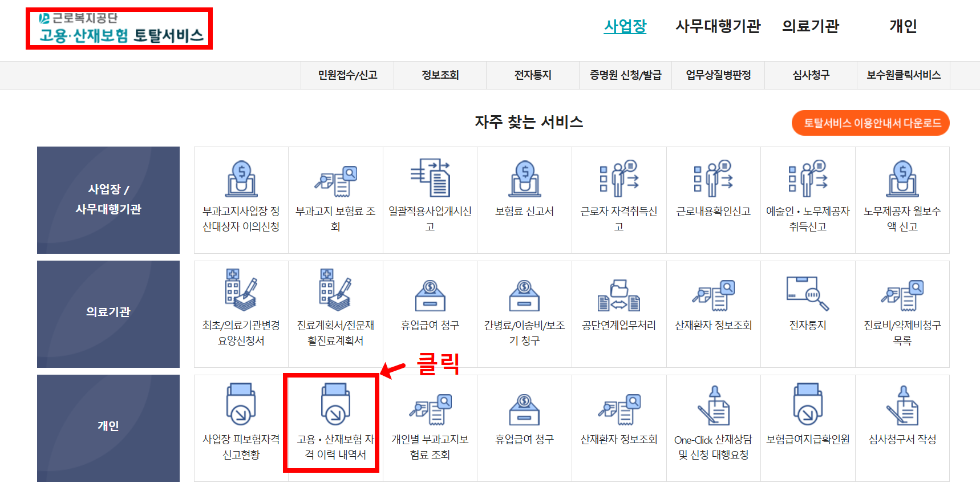Screen dimensions: 980x491
Task: Open 보험료 신고서 icon
Action: 525,178
